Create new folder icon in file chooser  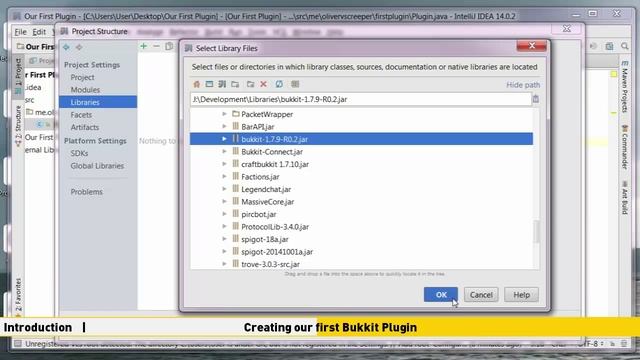pyautogui.click(x=251, y=84)
